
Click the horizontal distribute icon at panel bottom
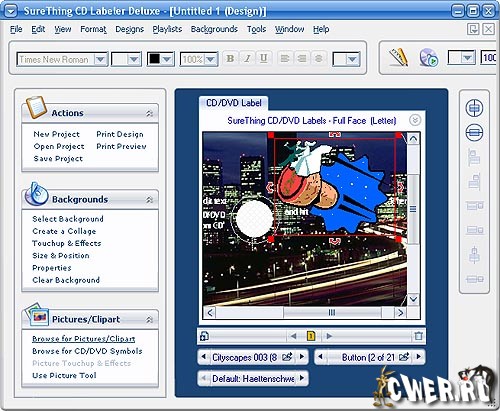coord(475,279)
